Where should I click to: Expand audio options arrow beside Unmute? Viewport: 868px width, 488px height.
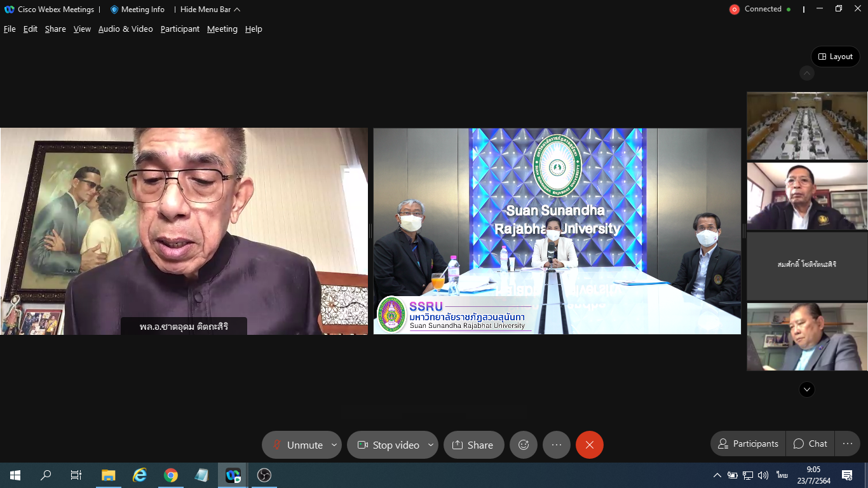click(x=334, y=445)
